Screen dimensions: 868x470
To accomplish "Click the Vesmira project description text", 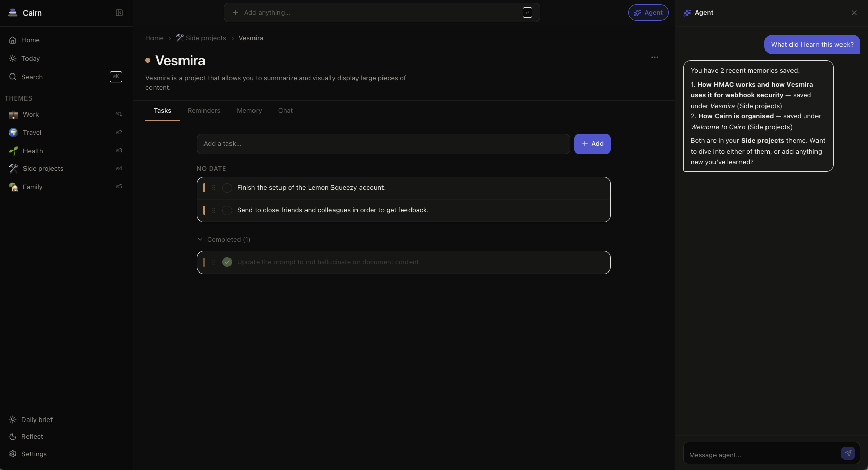I will pyautogui.click(x=276, y=83).
